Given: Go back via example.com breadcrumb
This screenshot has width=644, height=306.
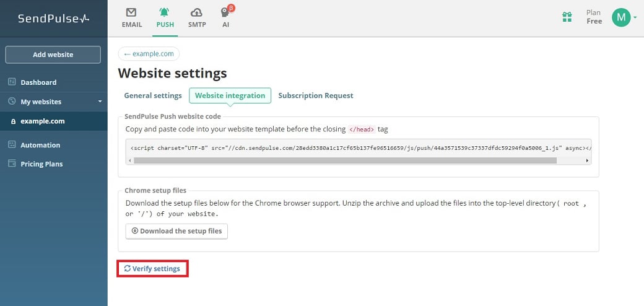Looking at the screenshot, I should click(149, 54).
